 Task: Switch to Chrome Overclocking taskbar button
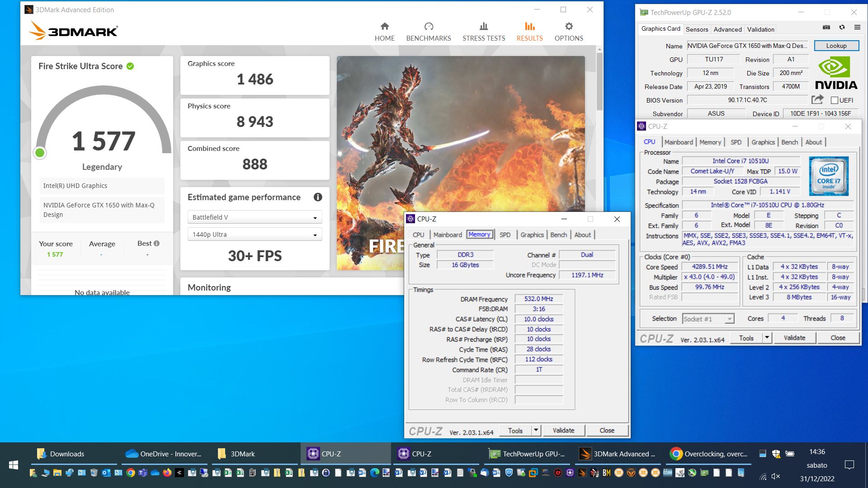coord(708,454)
